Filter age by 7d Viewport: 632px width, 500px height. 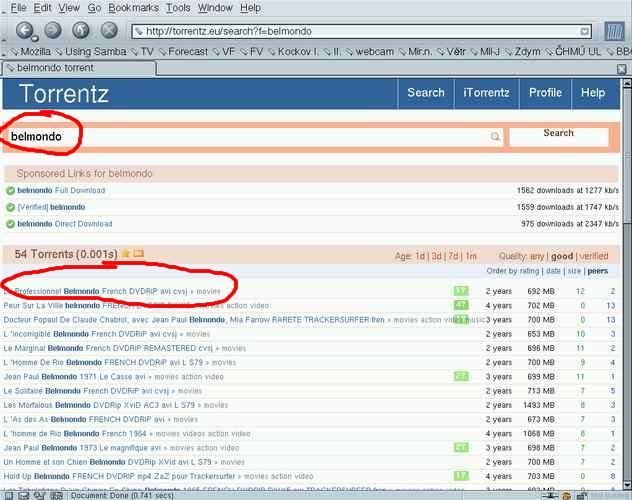coord(453,256)
